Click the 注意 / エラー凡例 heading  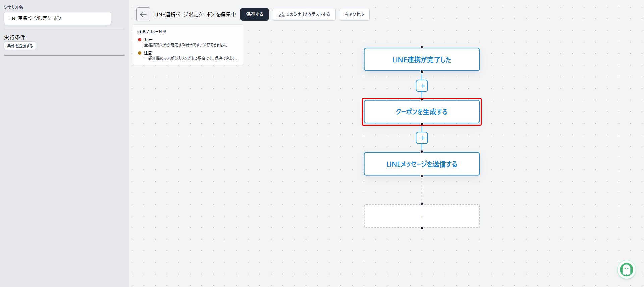coord(152,32)
